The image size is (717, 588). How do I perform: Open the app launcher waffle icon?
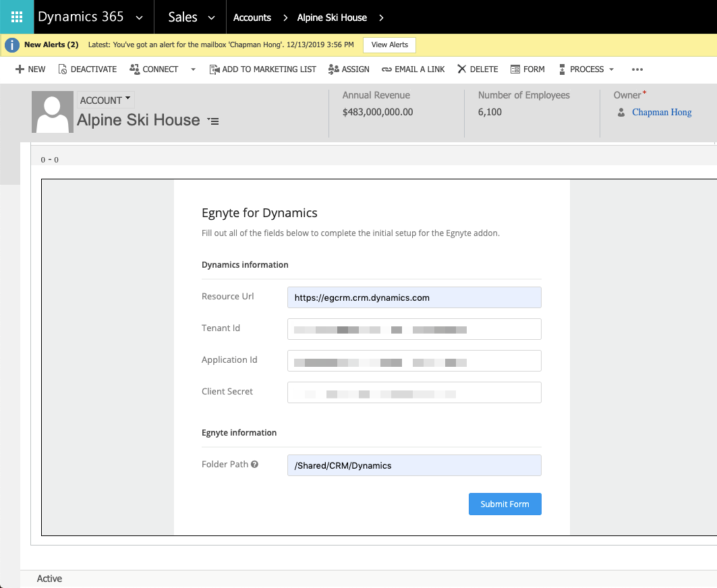pyautogui.click(x=17, y=17)
